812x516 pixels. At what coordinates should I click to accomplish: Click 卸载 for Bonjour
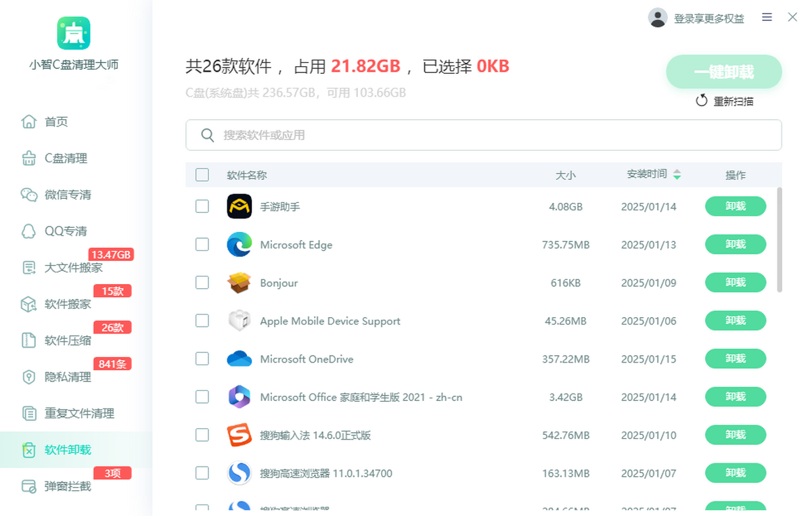[x=736, y=283]
